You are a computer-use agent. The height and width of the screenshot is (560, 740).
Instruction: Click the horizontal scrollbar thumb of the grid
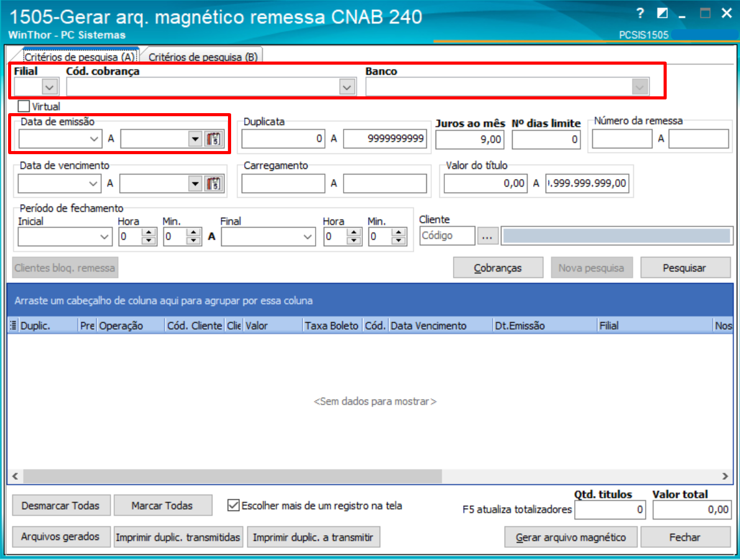232,476
